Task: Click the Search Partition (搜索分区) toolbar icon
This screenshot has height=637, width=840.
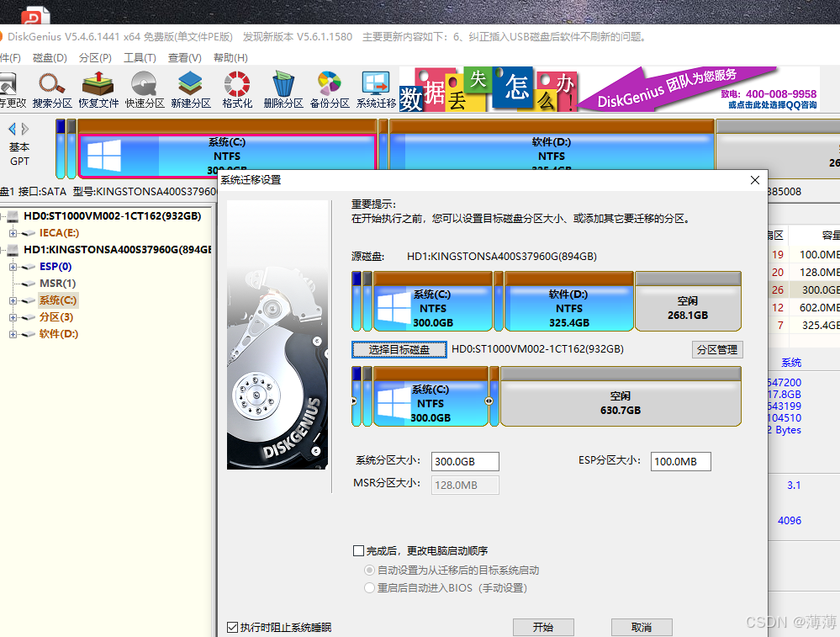Action: click(x=52, y=89)
